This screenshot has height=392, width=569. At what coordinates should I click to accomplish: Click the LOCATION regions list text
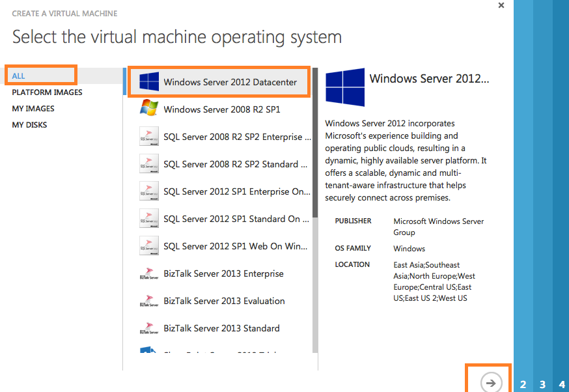pyautogui.click(x=434, y=282)
